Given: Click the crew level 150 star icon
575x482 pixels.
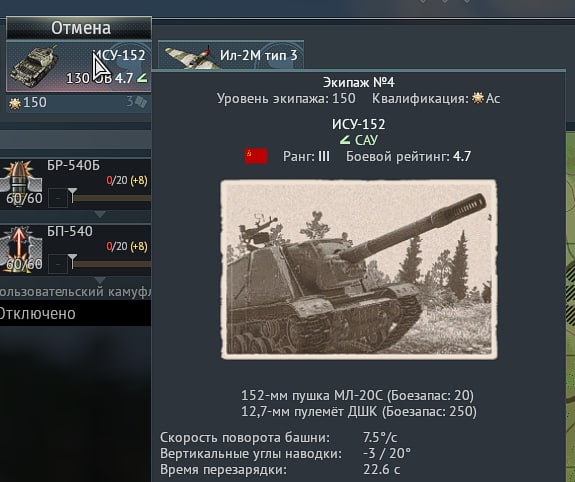Looking at the screenshot, I should tap(15, 103).
